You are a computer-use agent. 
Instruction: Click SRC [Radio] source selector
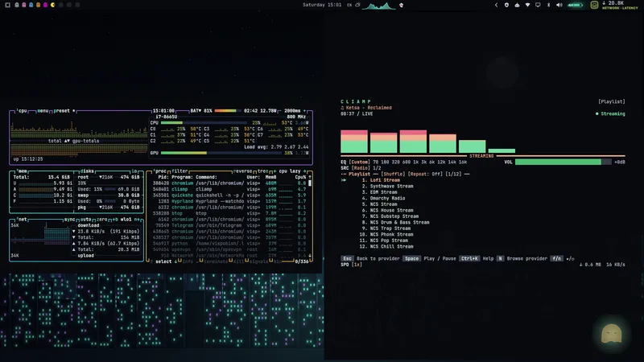(x=360, y=168)
